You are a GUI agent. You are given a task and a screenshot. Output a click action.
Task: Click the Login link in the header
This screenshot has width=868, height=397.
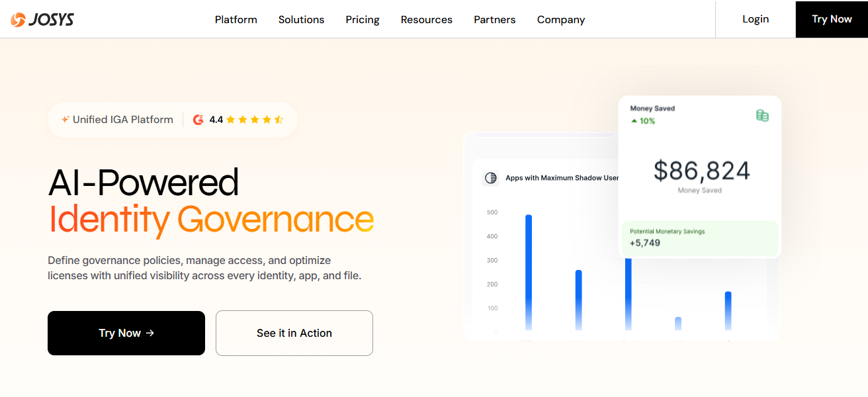click(x=755, y=19)
